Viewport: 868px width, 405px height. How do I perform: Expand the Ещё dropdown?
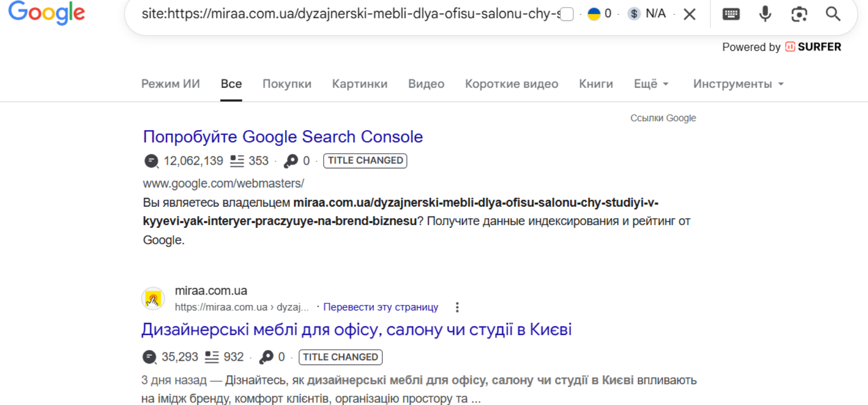pos(651,84)
